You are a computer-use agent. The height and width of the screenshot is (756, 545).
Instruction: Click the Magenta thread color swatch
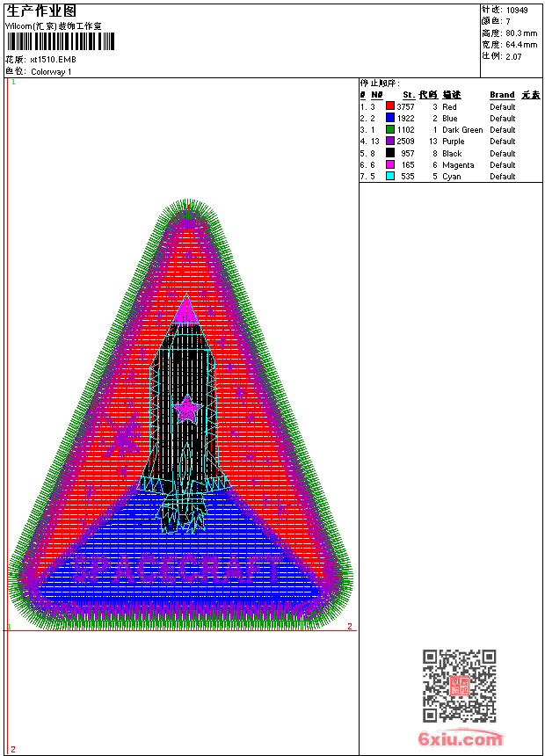[x=390, y=164]
